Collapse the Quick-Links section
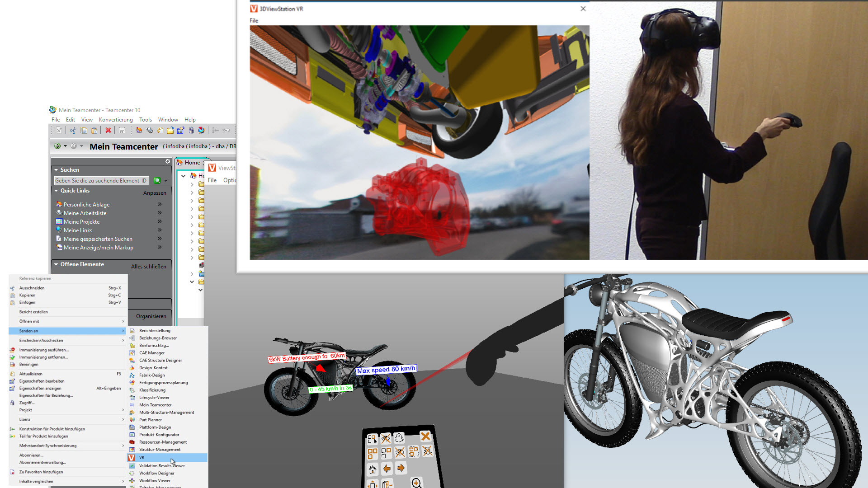The width and height of the screenshot is (868, 488). pos(56,191)
